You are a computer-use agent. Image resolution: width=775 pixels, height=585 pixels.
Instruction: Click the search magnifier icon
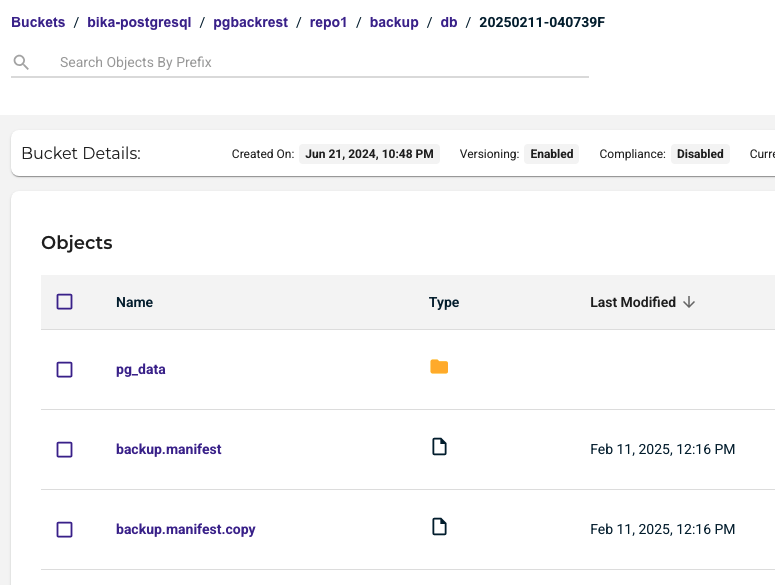21,62
